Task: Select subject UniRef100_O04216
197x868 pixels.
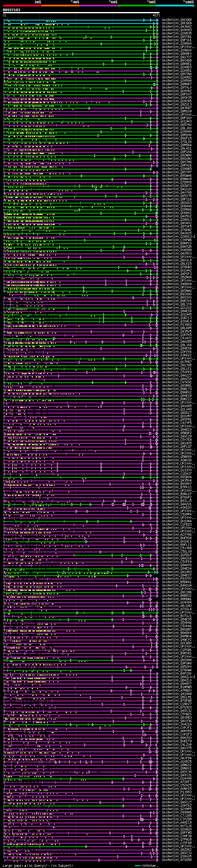Action: click(x=177, y=724)
